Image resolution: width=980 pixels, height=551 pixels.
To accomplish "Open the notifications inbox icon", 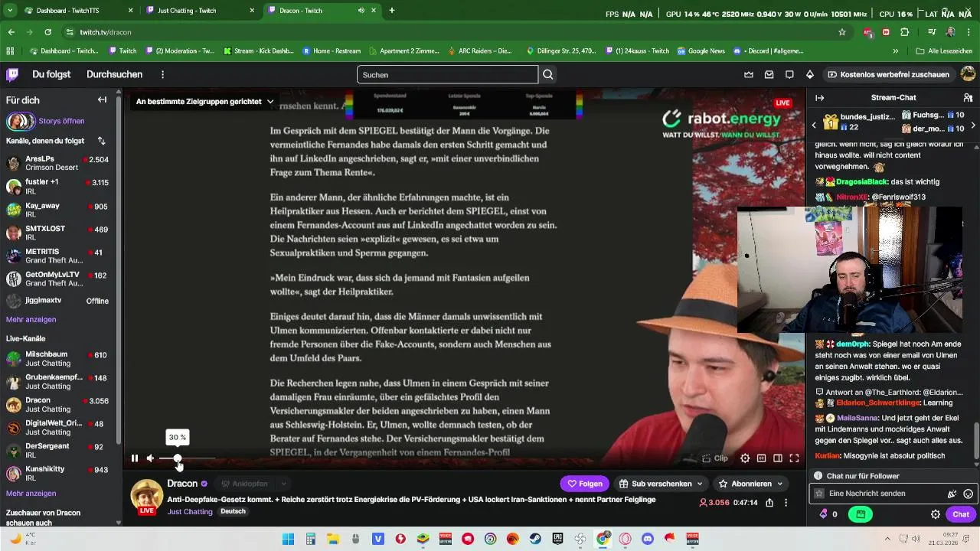I will click(x=769, y=74).
